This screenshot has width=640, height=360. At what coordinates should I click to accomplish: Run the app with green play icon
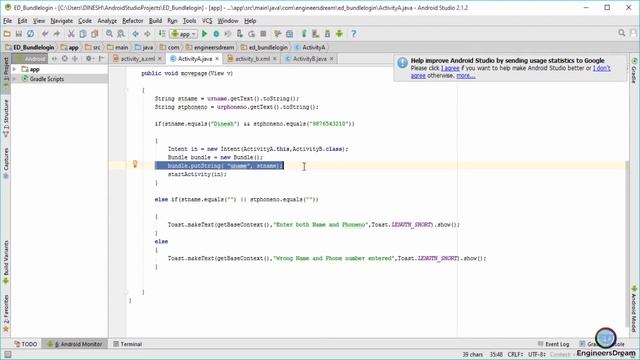coord(204,34)
